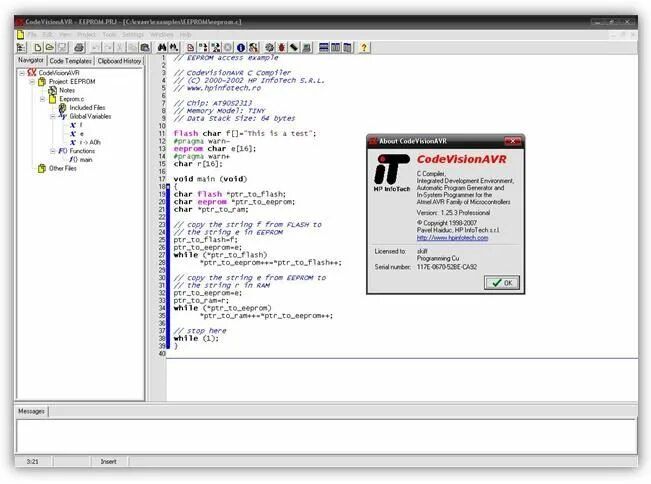
Task: Print the file with the printer icon
Action: coord(79,48)
